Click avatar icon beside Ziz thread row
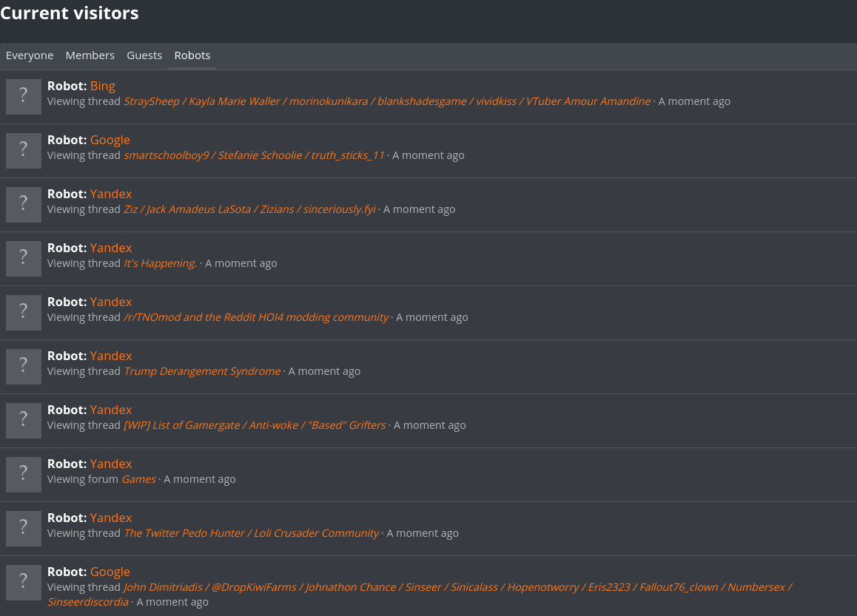Image resolution: width=857 pixels, height=616 pixels. [x=24, y=205]
